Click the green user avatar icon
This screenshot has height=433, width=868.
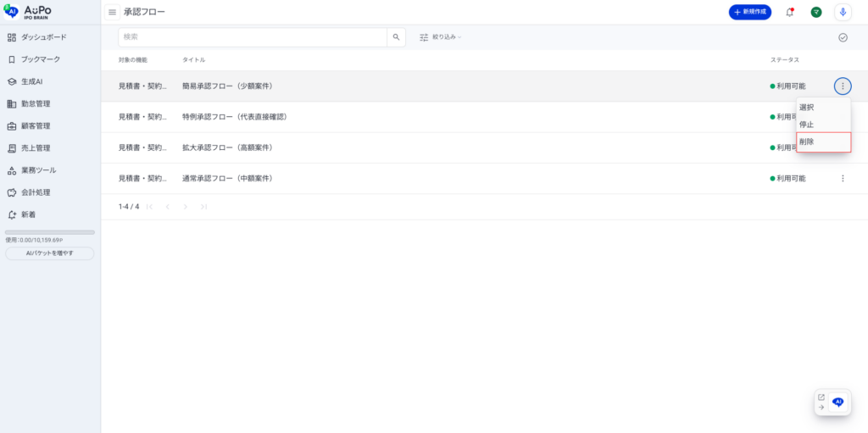(x=816, y=12)
